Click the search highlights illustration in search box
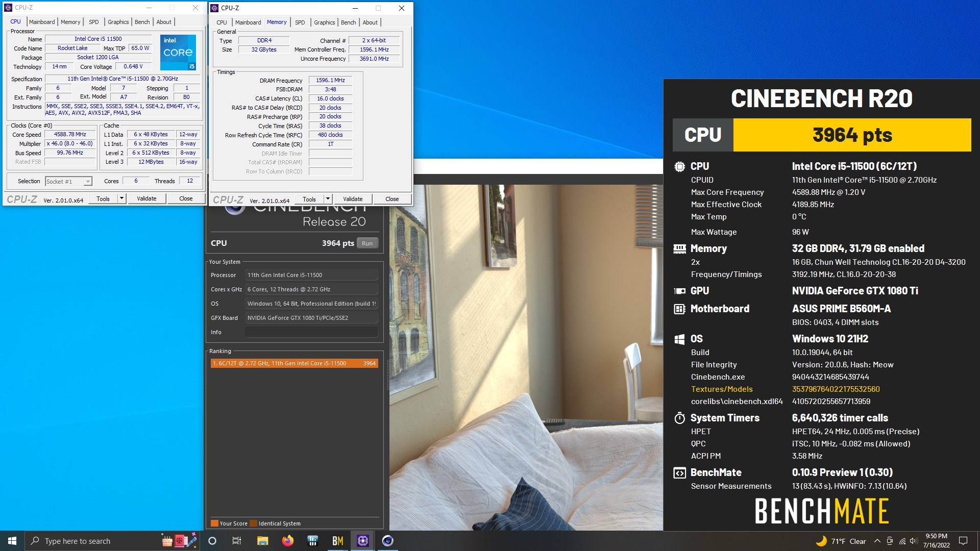 [179, 540]
